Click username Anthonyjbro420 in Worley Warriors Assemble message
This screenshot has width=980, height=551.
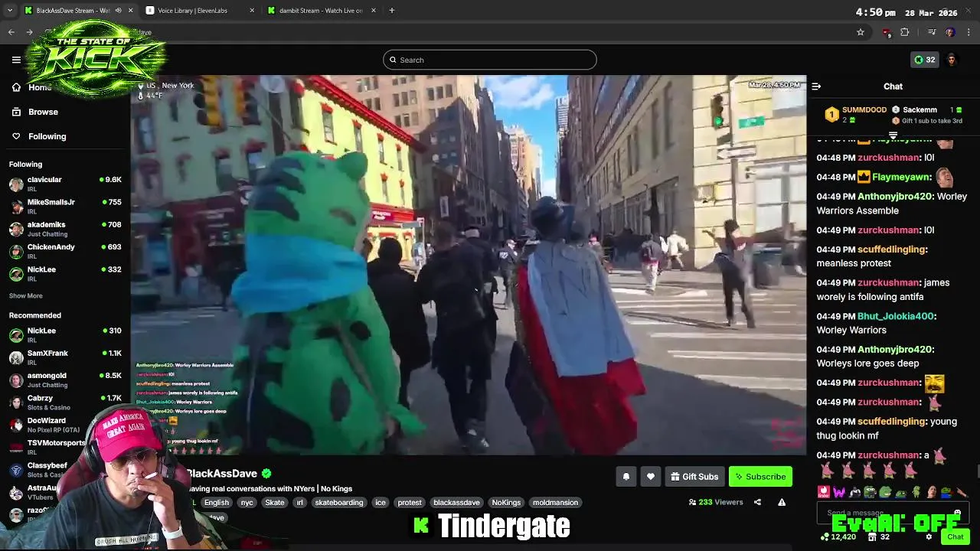[x=895, y=197]
